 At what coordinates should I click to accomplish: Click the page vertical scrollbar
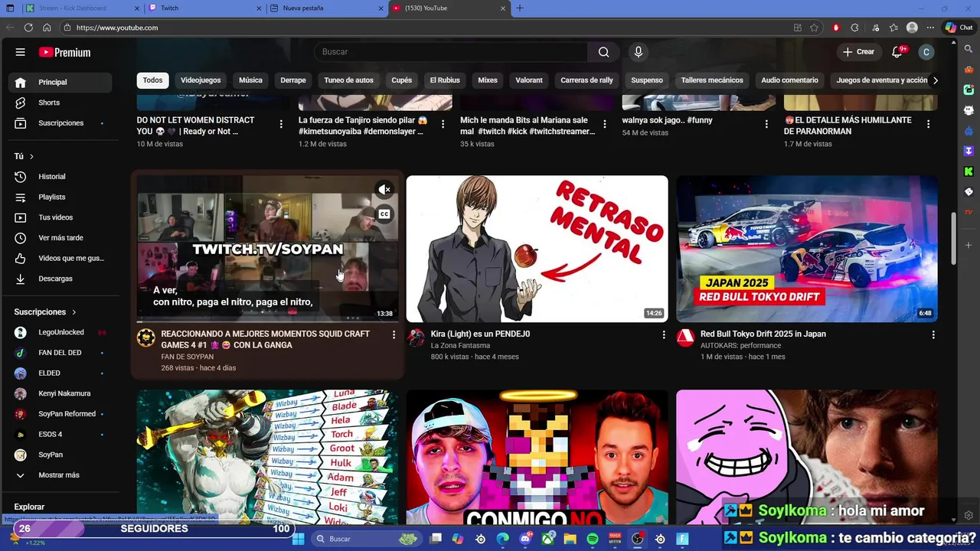point(953,239)
